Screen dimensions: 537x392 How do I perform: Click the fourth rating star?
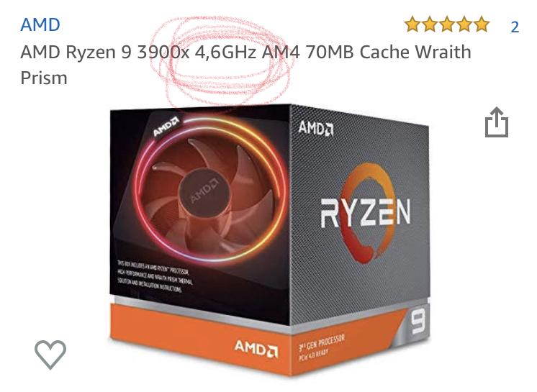pyautogui.click(x=464, y=24)
